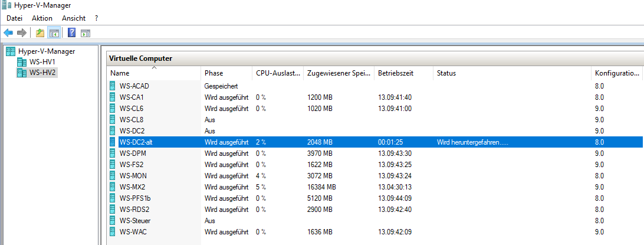
Task: Toggle the action pane toolbar icon
Action: tap(86, 33)
